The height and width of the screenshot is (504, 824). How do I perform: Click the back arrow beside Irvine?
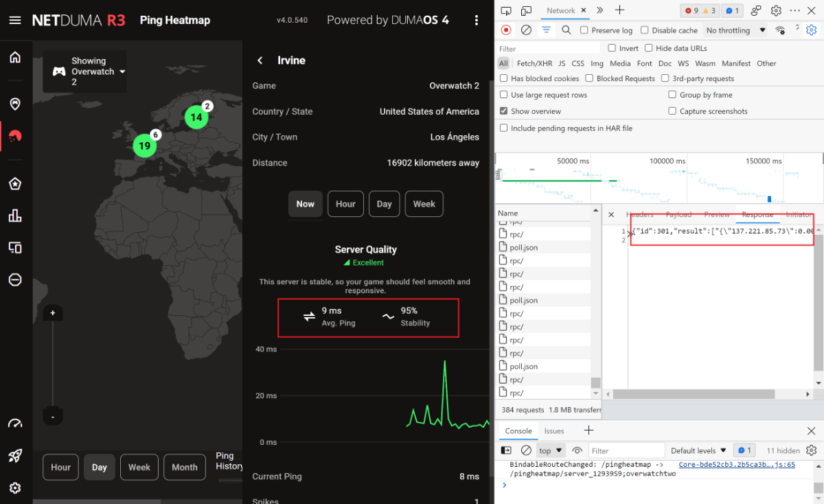[260, 60]
